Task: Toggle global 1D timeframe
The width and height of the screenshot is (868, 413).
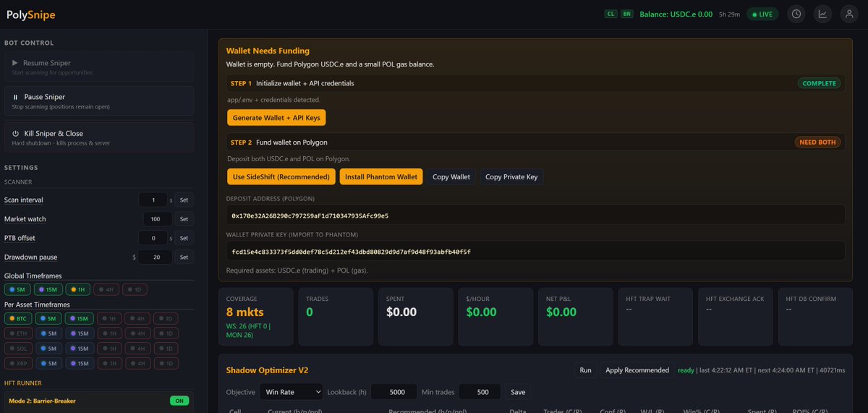Action: 135,289
